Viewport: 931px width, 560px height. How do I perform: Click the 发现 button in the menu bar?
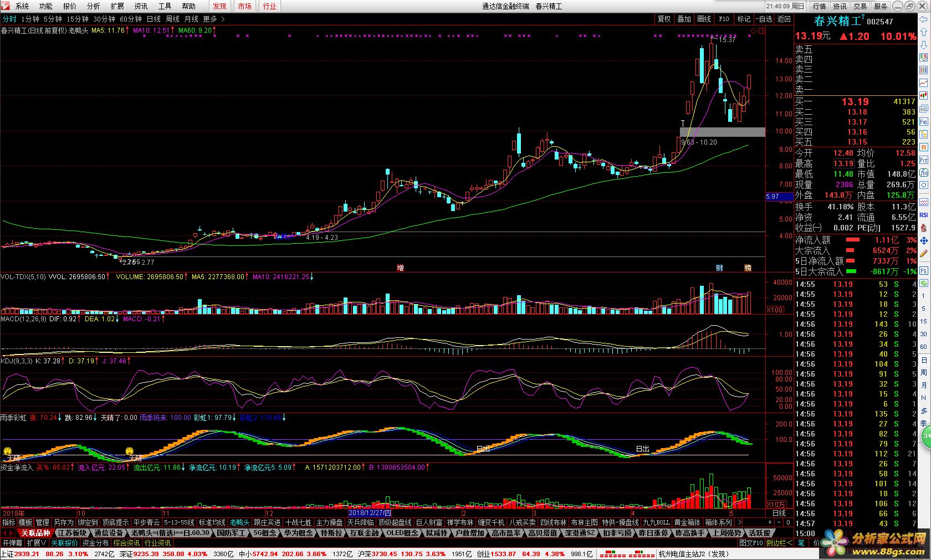(219, 6)
